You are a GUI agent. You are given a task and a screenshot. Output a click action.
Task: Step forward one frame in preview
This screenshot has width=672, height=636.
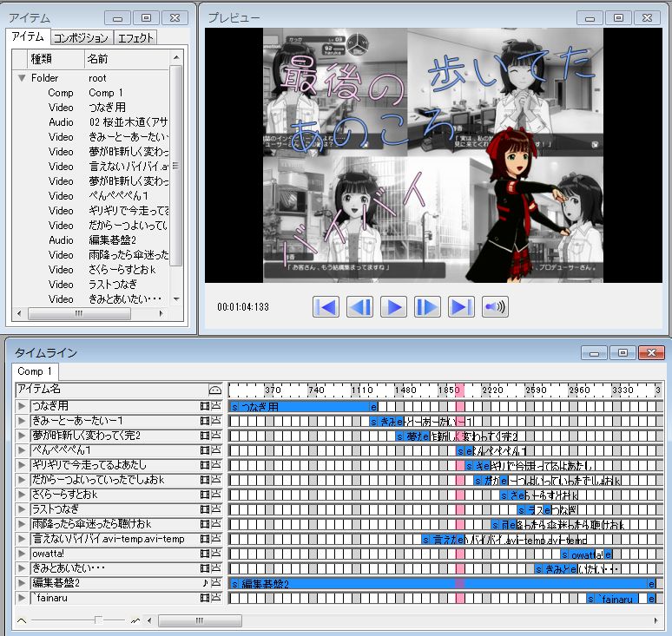(x=427, y=306)
